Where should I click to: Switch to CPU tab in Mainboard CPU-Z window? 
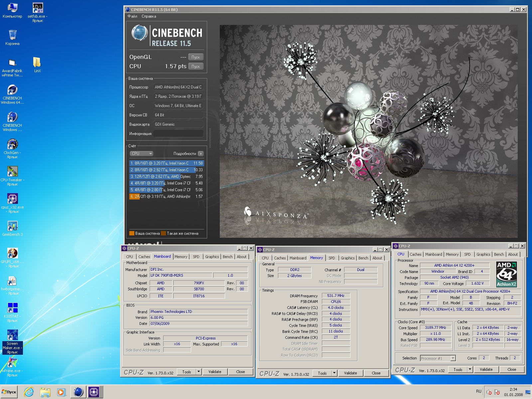coord(129,257)
